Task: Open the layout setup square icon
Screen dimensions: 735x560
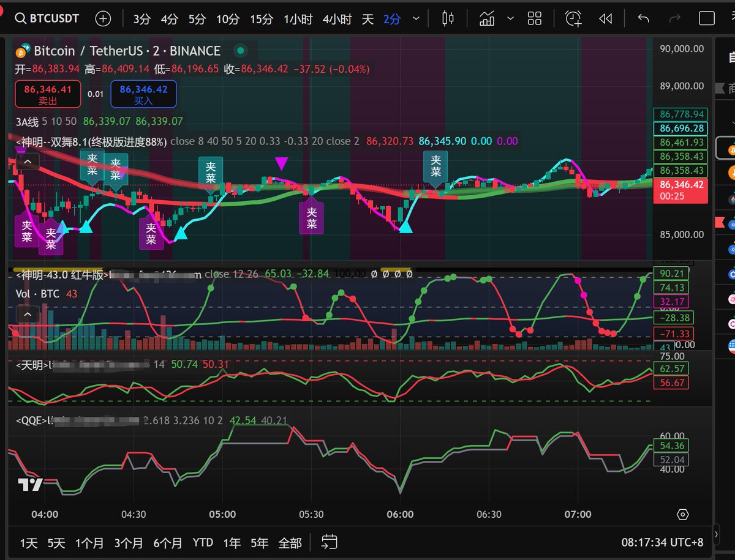Action: click(x=707, y=18)
